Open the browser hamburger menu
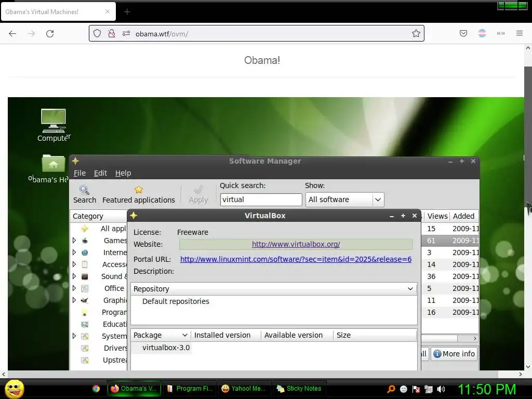 (520, 33)
